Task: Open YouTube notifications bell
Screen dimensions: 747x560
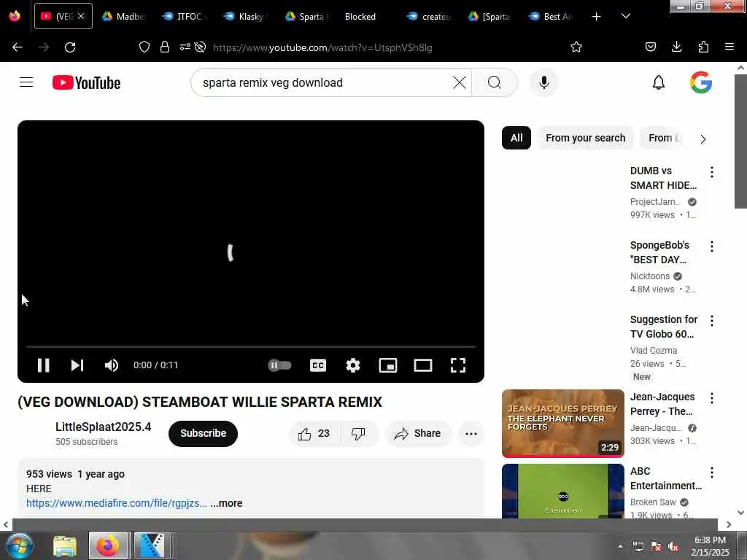Action: click(659, 82)
